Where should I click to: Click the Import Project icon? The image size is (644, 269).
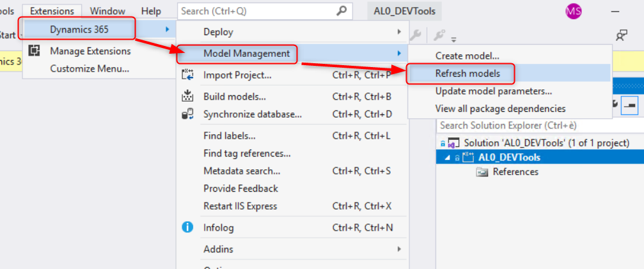coord(187,75)
